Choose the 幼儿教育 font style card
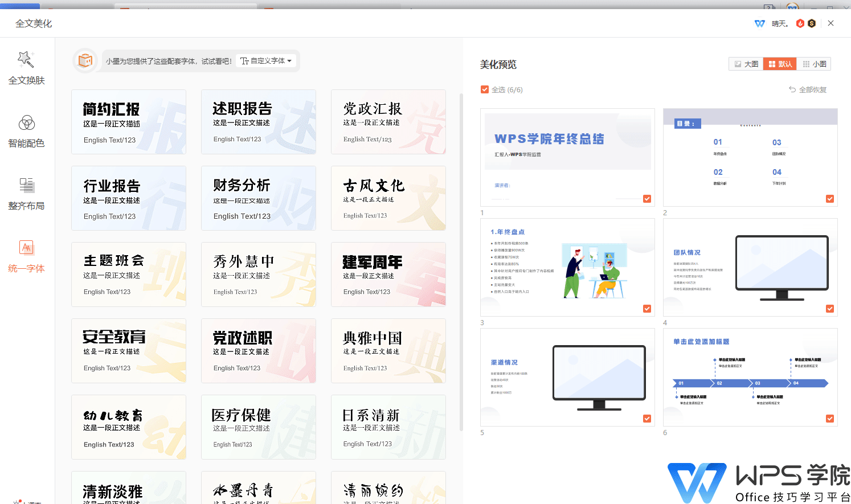This screenshot has width=851, height=504. pyautogui.click(x=129, y=427)
